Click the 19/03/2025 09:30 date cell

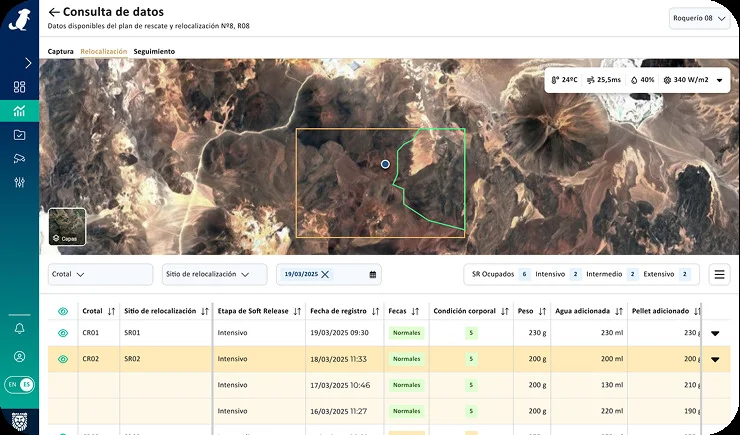point(339,333)
